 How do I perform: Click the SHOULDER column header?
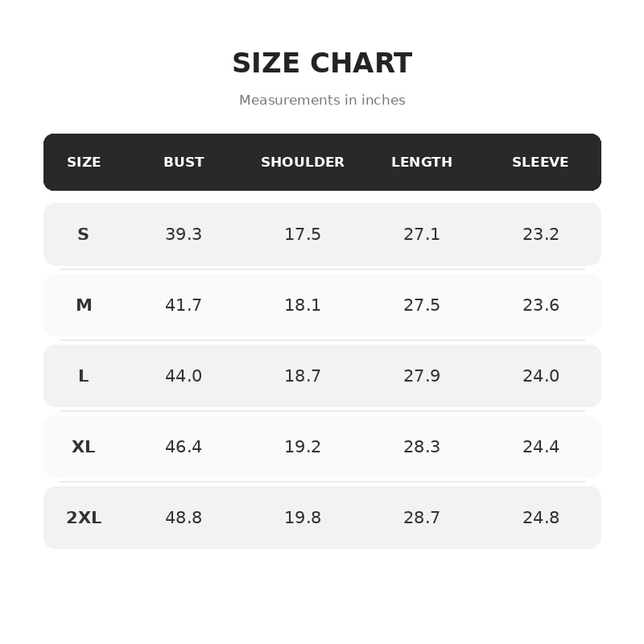click(303, 162)
